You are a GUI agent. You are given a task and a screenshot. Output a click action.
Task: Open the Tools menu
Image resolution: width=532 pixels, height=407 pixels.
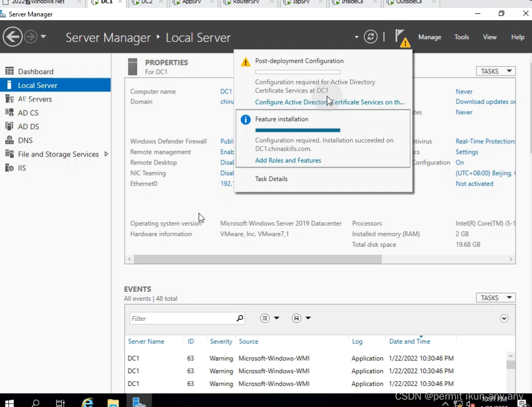coord(461,37)
